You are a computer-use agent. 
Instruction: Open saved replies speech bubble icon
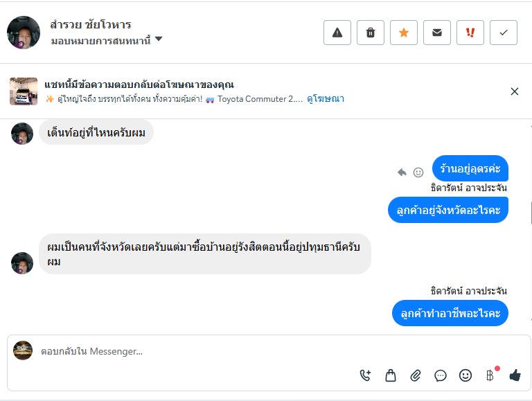tap(441, 375)
